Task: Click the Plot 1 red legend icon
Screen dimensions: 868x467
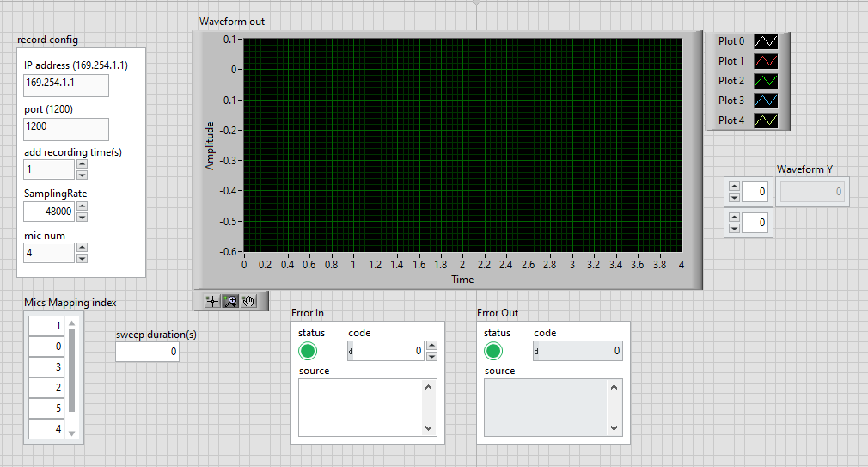Action: point(766,61)
